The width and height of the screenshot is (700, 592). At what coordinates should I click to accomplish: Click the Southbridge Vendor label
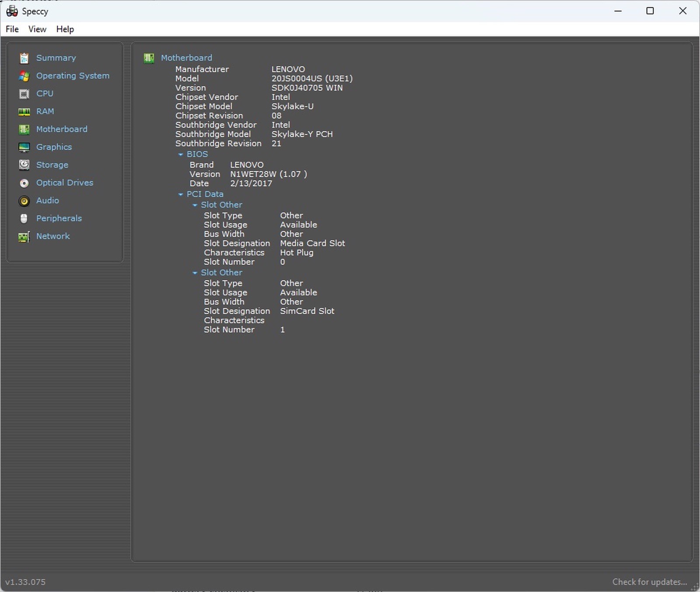tap(216, 125)
